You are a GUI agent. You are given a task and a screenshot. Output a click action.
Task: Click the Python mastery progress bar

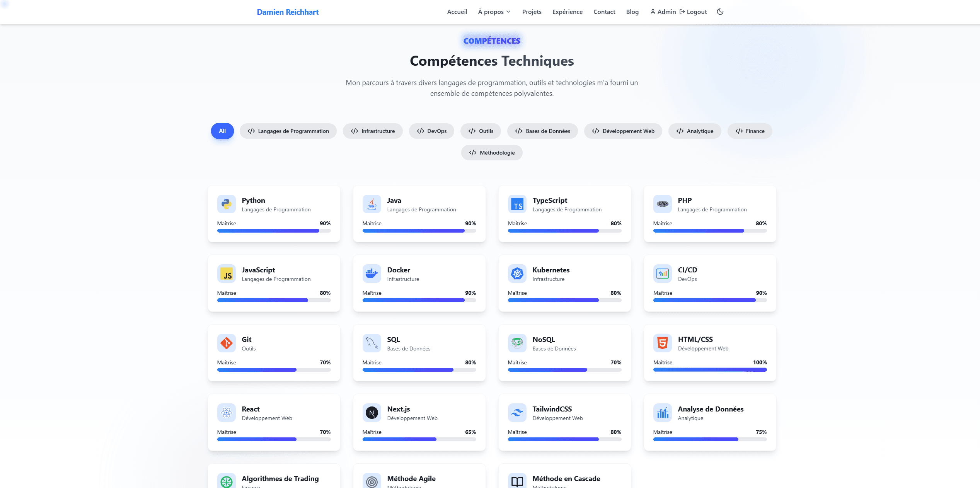tap(274, 231)
